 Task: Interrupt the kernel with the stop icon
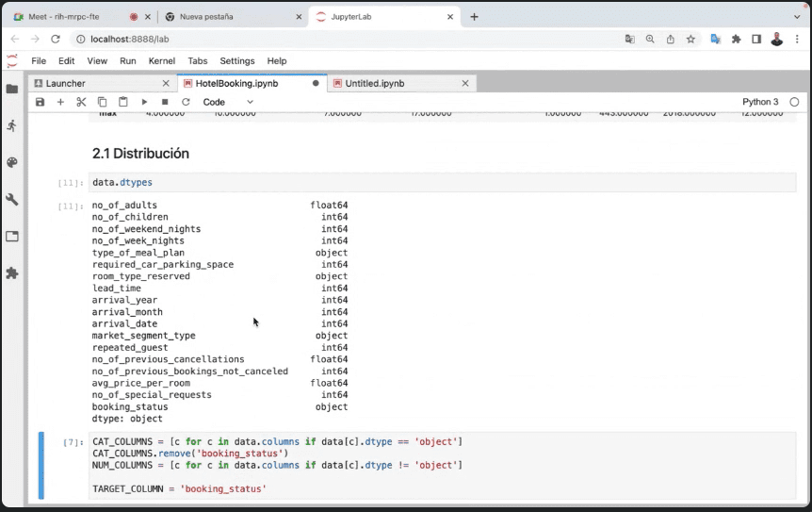click(x=165, y=102)
